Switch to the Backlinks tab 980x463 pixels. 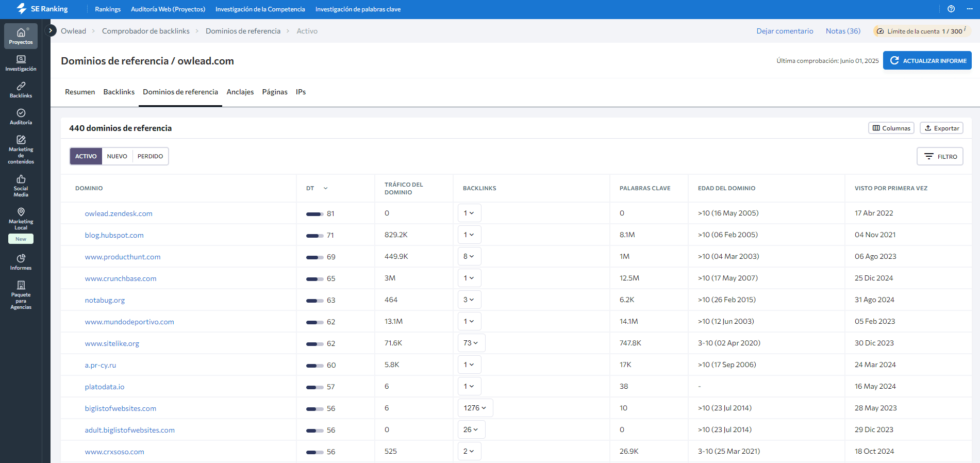click(x=119, y=92)
